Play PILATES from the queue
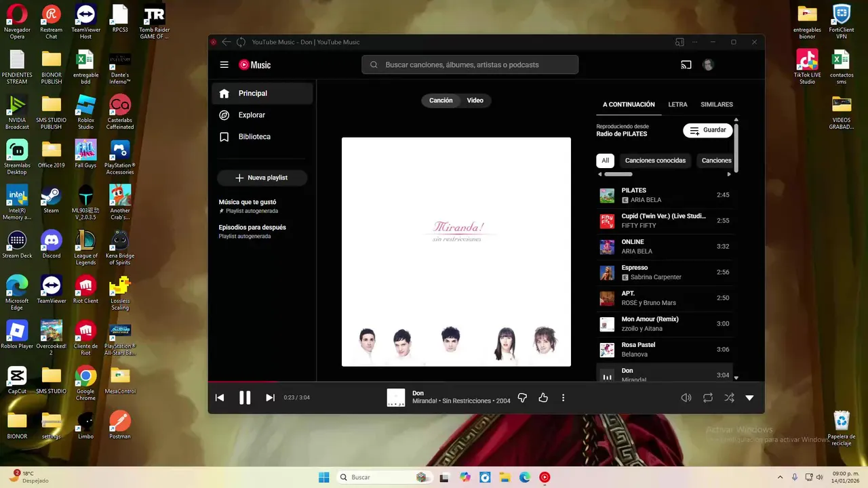Image resolution: width=868 pixels, height=488 pixels. [x=665, y=195]
